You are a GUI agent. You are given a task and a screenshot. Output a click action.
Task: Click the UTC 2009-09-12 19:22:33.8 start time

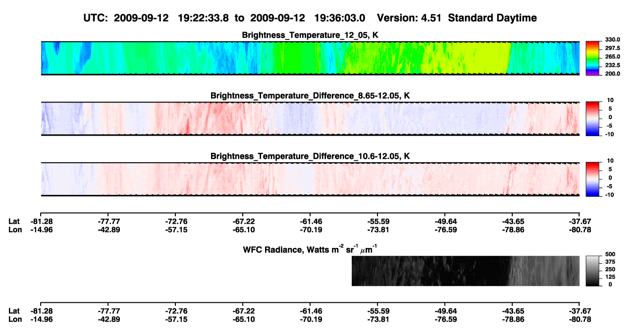coord(171,18)
